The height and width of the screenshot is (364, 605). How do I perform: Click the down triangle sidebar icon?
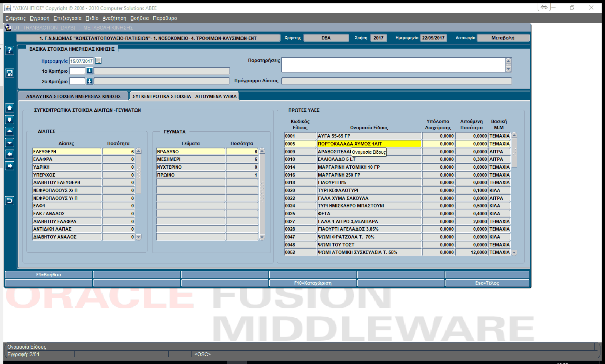pyautogui.click(x=10, y=143)
